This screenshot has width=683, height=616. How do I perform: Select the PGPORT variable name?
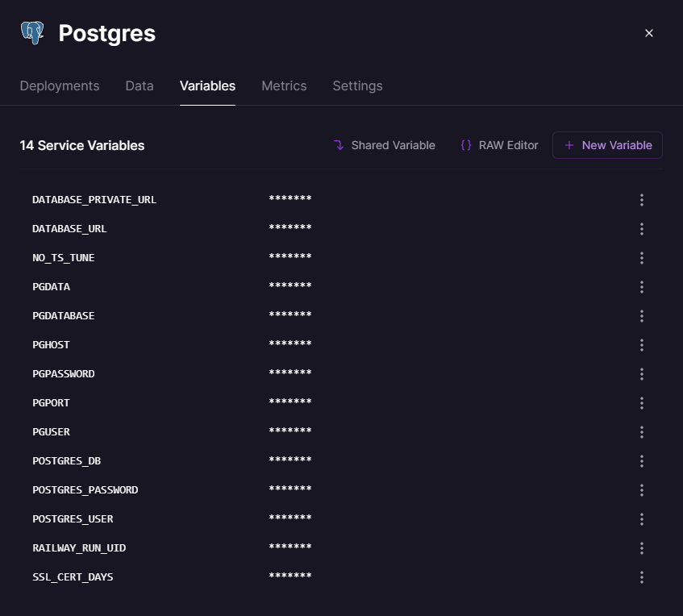tap(51, 402)
